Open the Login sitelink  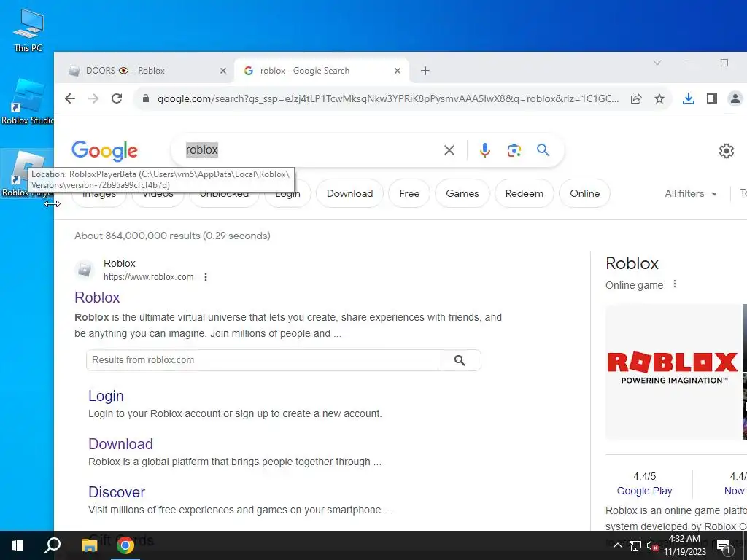[106, 396]
